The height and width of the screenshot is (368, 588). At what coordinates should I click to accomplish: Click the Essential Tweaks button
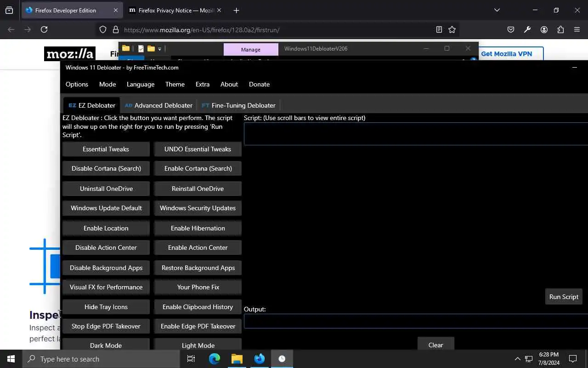[x=106, y=149]
